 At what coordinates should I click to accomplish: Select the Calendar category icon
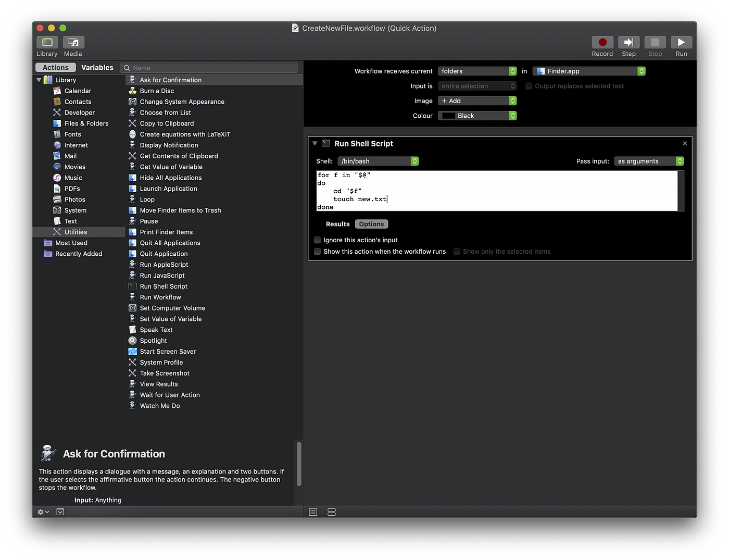pyautogui.click(x=57, y=91)
